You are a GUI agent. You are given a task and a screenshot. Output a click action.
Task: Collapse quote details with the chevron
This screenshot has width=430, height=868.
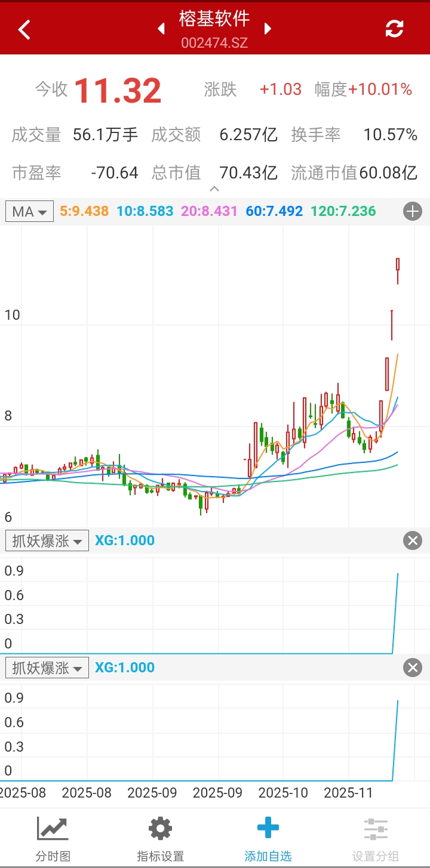214,189
